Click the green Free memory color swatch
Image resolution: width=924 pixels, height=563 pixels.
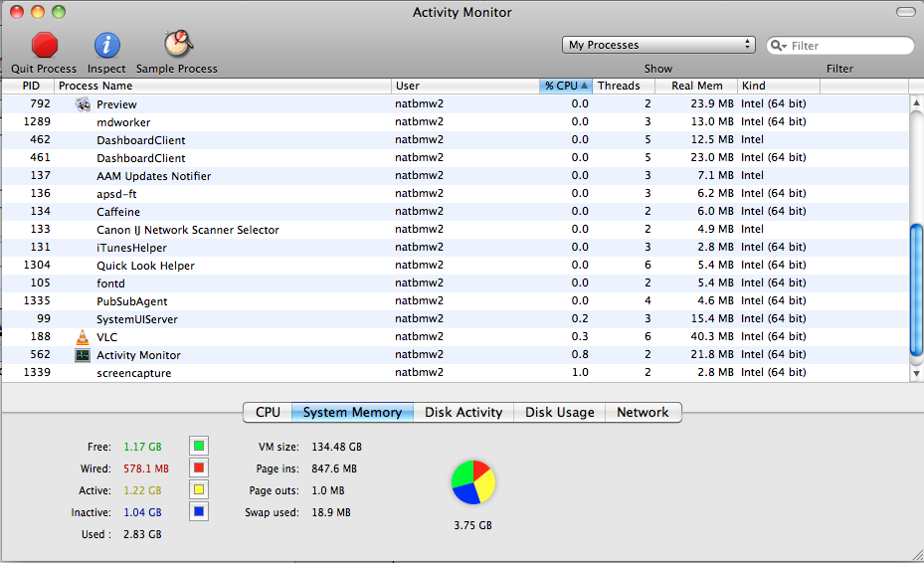point(199,446)
